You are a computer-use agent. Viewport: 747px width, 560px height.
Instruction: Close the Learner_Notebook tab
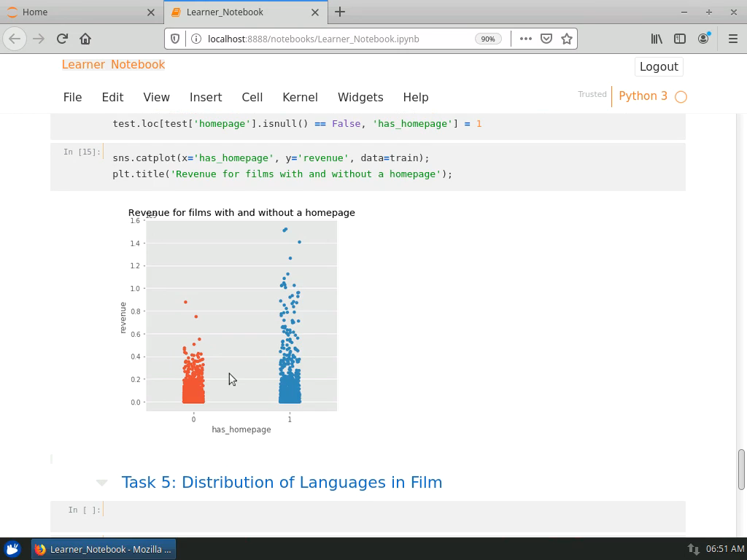(x=315, y=12)
